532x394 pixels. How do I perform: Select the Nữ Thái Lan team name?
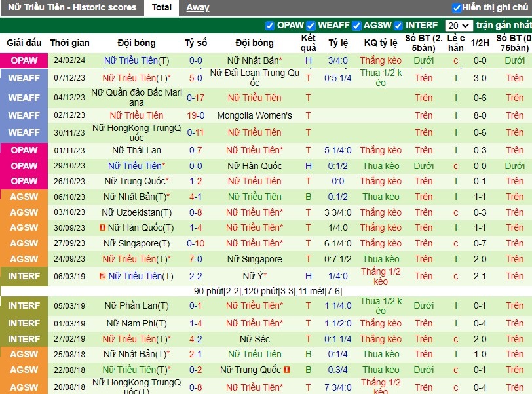point(136,150)
